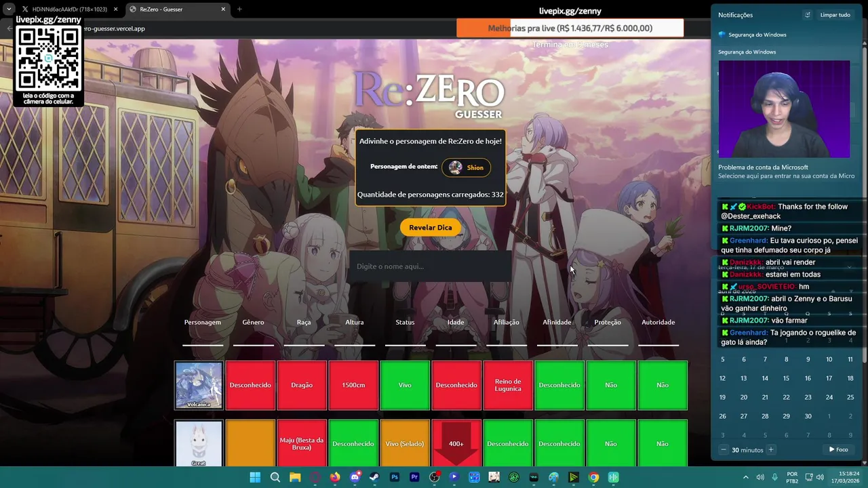Decrease focus minutes with the minus button
The width and height of the screenshot is (868, 488).
(724, 450)
